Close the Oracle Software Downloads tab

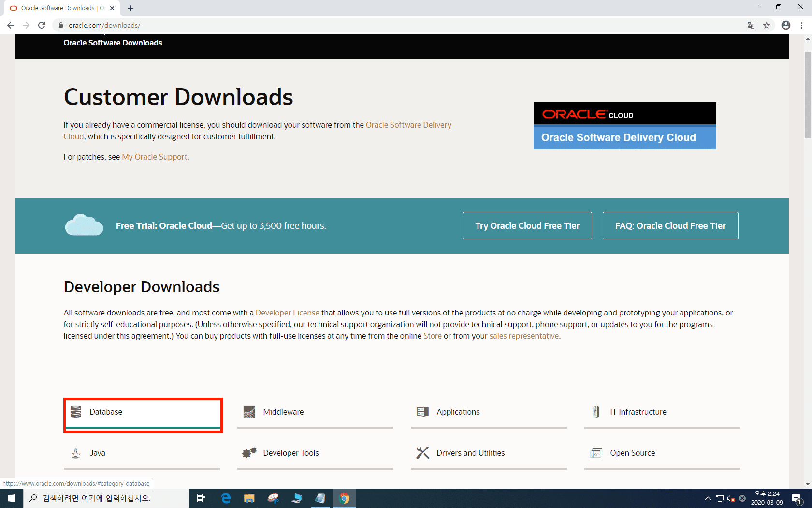pyautogui.click(x=112, y=8)
